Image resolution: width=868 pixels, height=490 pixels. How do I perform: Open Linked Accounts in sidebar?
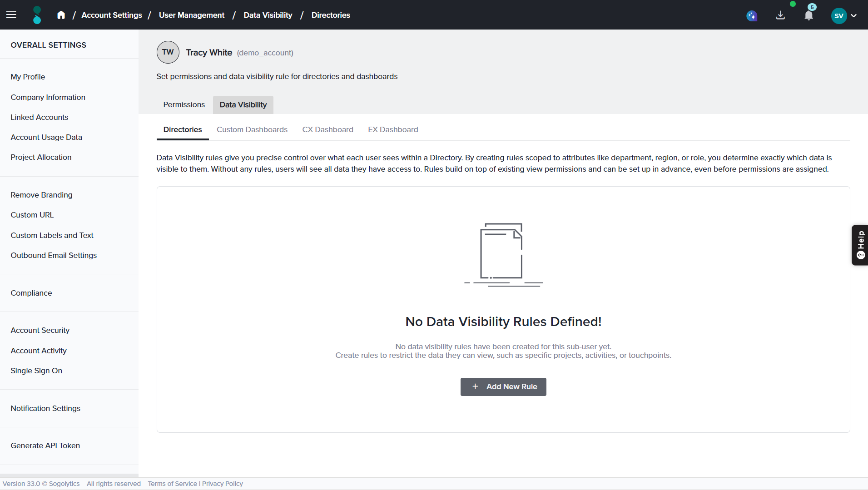(39, 118)
